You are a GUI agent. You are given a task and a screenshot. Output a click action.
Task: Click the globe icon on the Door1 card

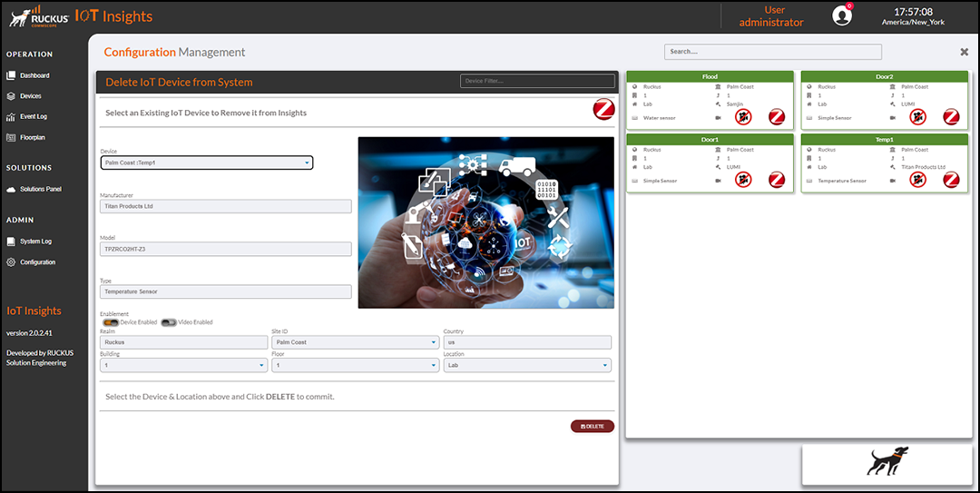pyautogui.click(x=635, y=150)
